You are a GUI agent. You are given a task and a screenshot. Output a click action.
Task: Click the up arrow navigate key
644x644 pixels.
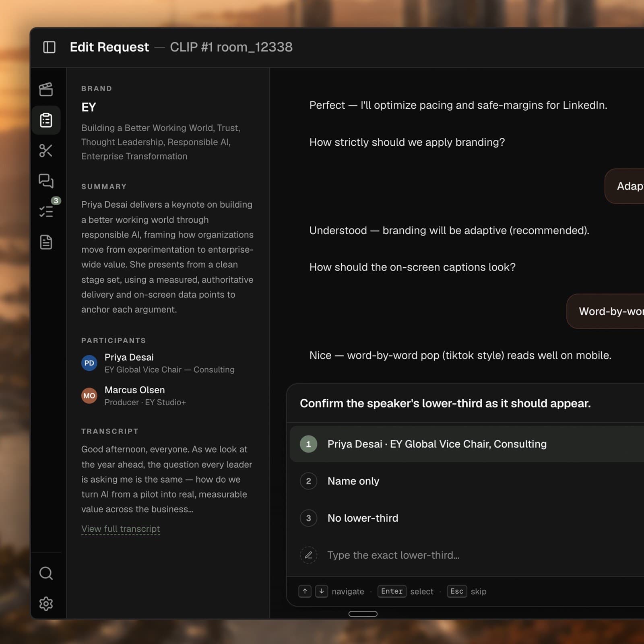coord(305,591)
